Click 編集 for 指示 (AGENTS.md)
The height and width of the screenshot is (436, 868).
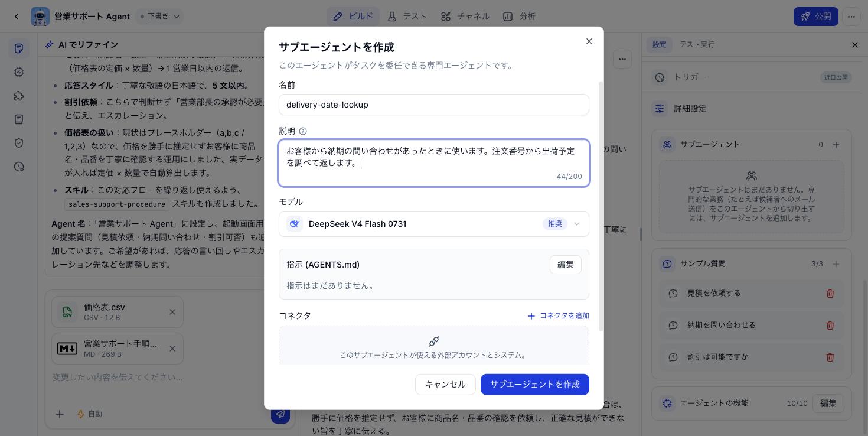click(x=566, y=265)
